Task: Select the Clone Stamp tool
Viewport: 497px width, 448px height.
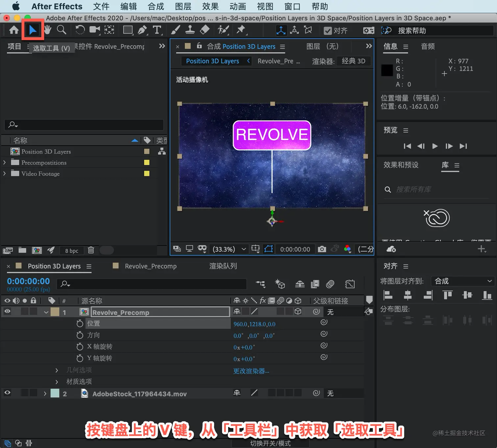Action: point(190,30)
